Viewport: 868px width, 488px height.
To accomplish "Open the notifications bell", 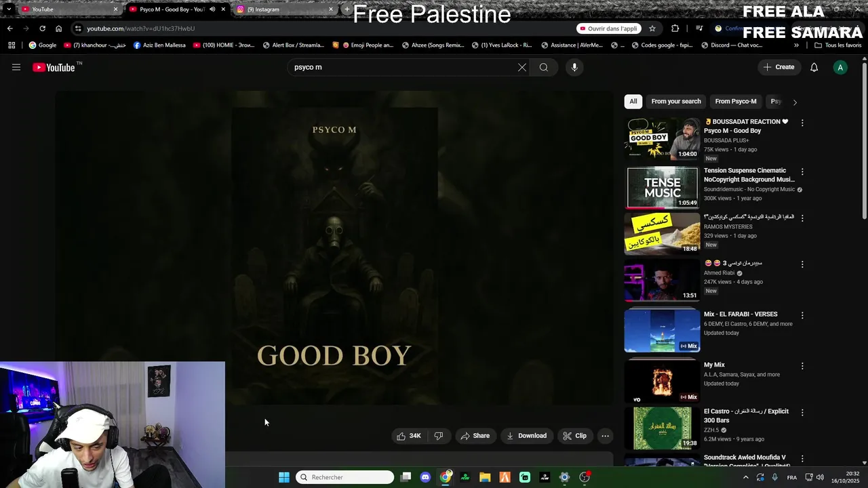I will 814,67.
